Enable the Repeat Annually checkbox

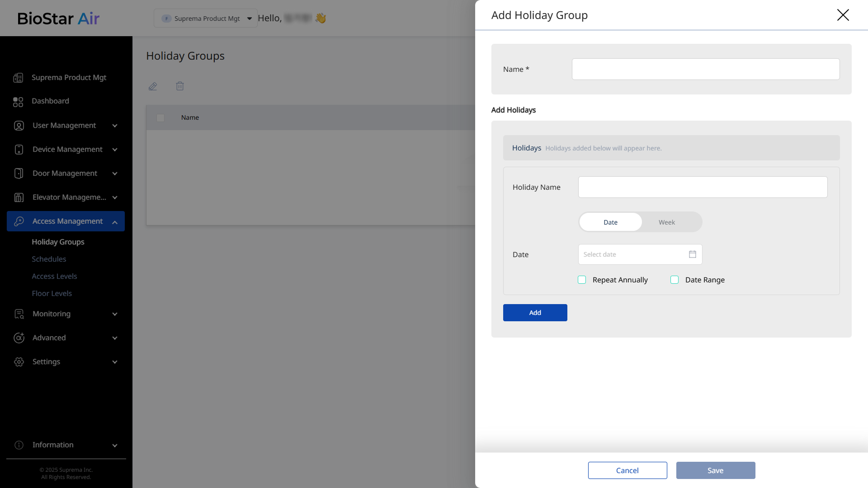(582, 280)
